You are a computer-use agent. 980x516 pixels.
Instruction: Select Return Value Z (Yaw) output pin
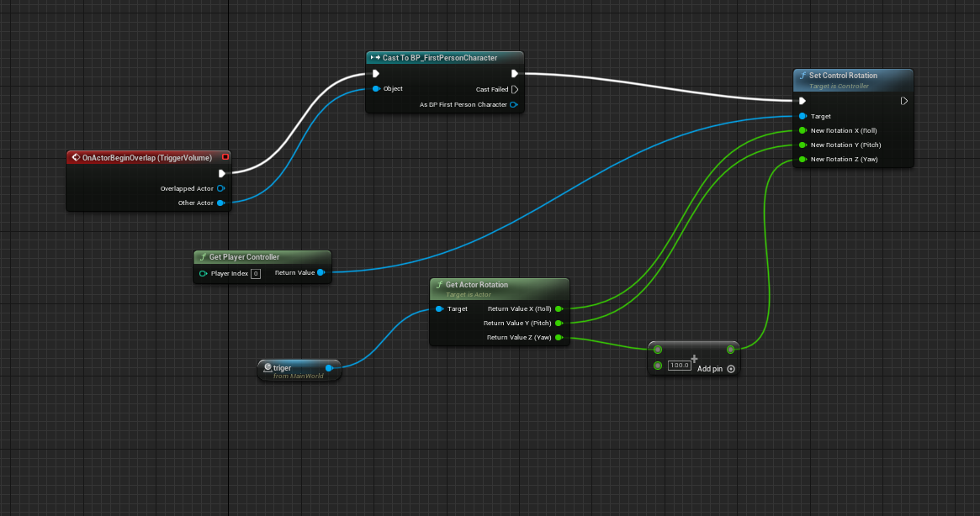559,337
